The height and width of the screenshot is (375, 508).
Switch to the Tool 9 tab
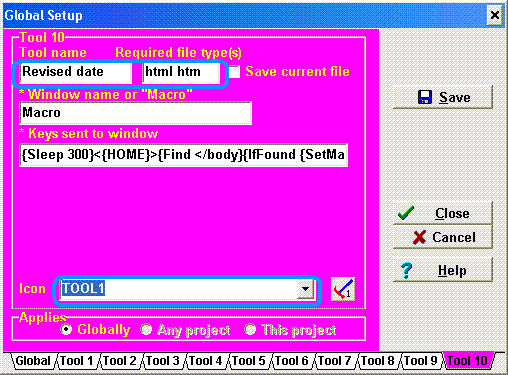coord(421,361)
